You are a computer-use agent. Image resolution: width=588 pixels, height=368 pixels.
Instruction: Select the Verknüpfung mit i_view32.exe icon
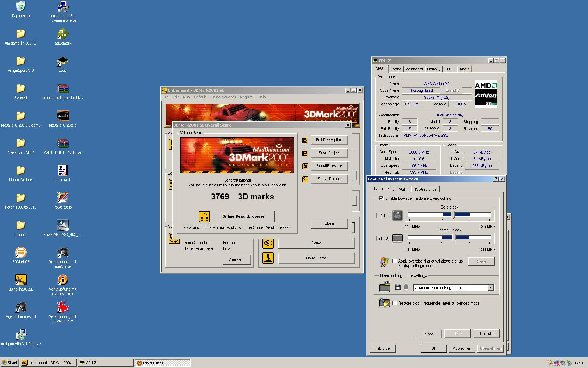tap(63, 307)
